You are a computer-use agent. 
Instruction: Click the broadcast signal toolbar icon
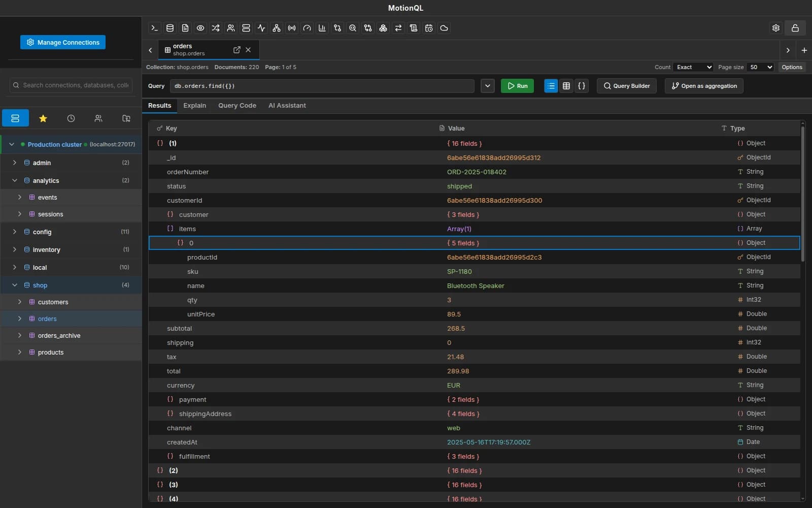click(292, 28)
